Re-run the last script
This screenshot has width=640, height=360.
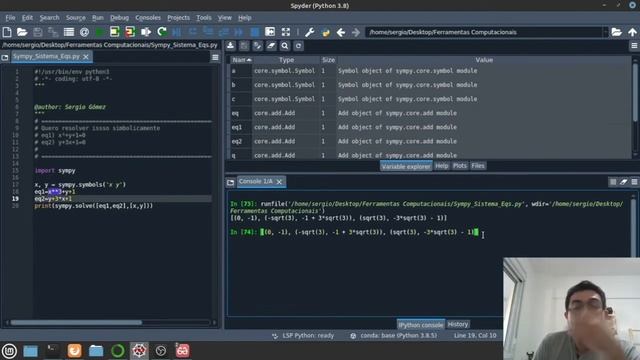pos(162,32)
